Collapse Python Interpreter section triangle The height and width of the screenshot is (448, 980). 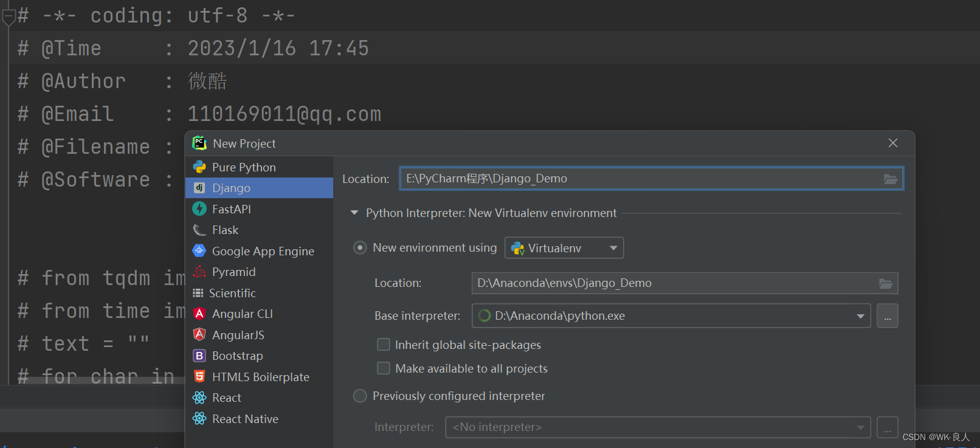point(354,213)
